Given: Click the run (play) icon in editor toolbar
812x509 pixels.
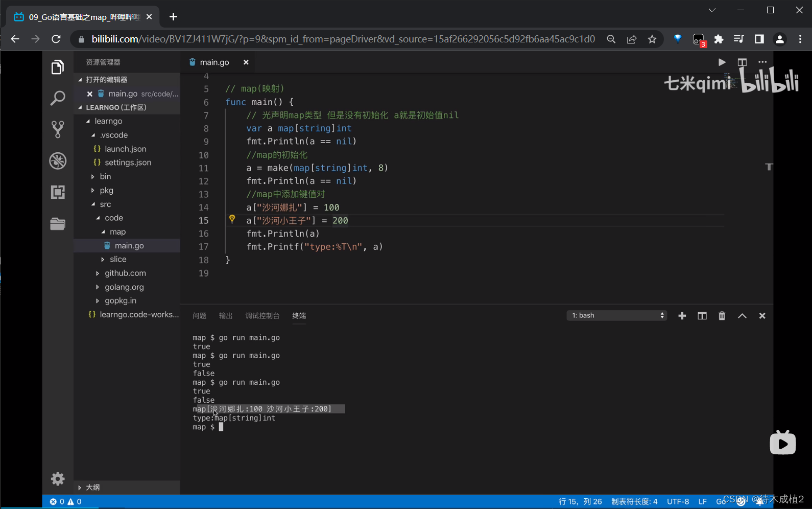Looking at the screenshot, I should pyautogui.click(x=722, y=62).
